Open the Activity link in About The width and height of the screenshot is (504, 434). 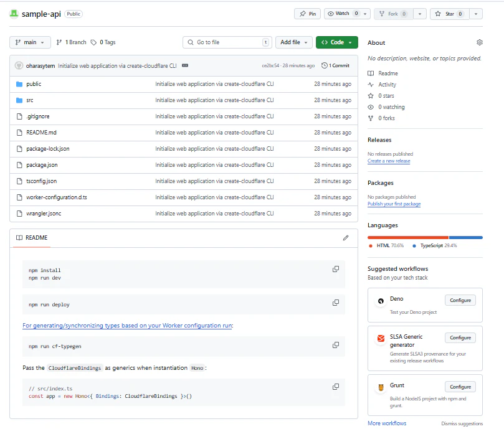[387, 85]
